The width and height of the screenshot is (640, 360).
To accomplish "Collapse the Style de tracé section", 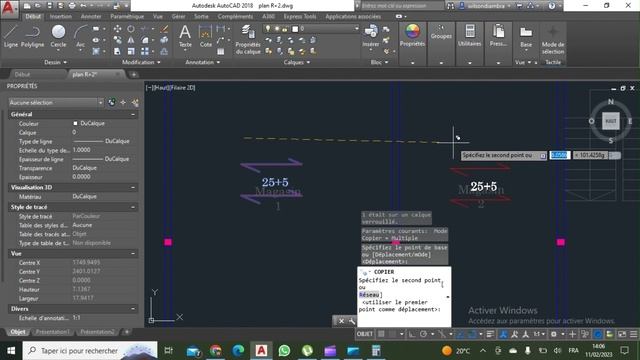I will click(x=133, y=207).
